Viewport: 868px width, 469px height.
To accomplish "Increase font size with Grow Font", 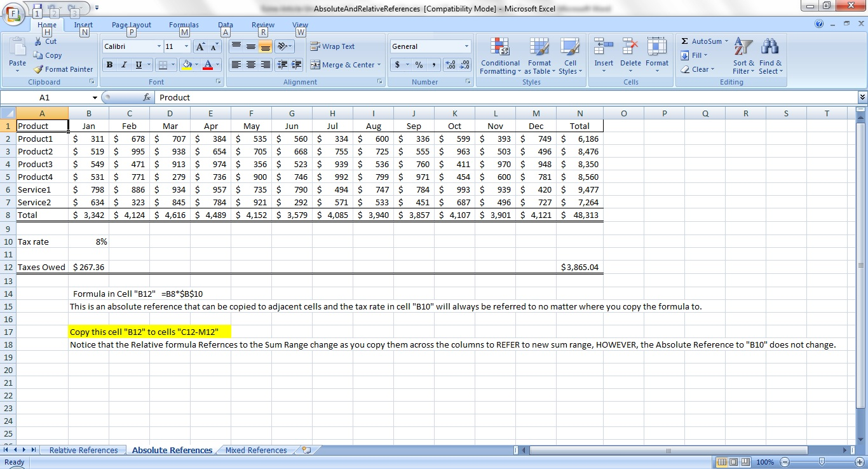I will click(x=200, y=46).
